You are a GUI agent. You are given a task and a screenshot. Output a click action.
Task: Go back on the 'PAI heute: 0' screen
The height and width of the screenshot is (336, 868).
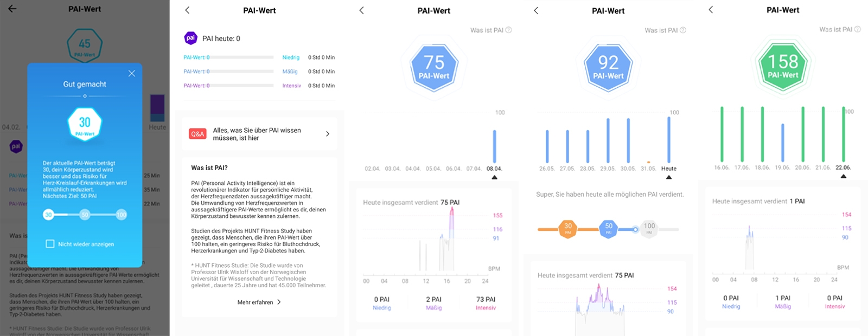(187, 10)
